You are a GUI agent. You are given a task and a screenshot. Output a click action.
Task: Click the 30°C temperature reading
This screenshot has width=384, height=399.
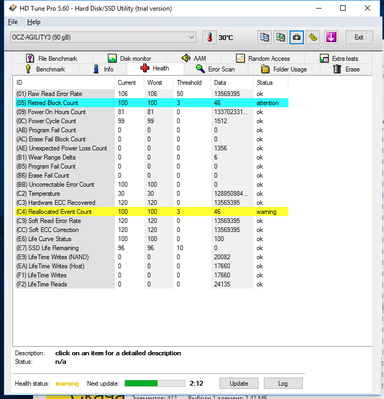(x=226, y=37)
